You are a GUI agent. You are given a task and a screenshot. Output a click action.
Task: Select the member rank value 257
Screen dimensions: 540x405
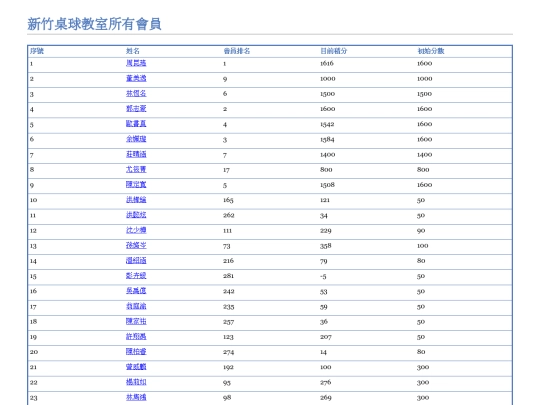click(x=228, y=322)
